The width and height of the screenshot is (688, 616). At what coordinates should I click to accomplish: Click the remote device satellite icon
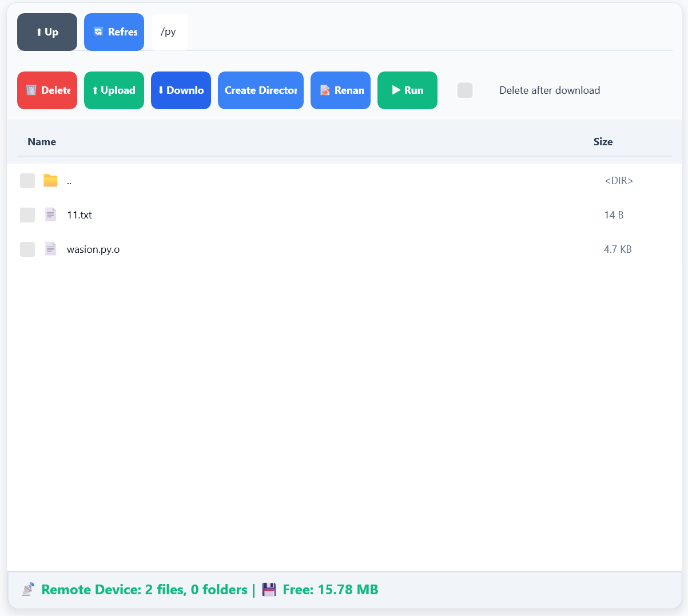[27, 590]
